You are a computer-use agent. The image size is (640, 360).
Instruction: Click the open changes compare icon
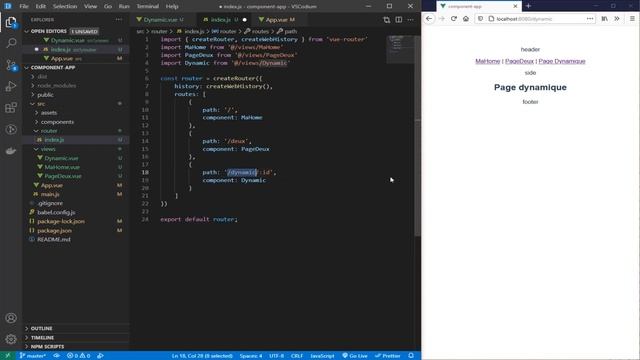387,20
